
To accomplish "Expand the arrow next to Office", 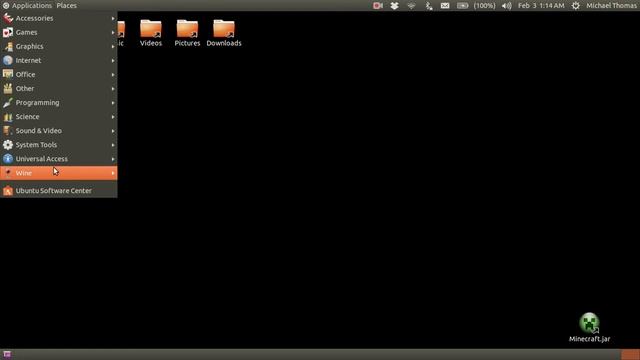I will (113, 75).
